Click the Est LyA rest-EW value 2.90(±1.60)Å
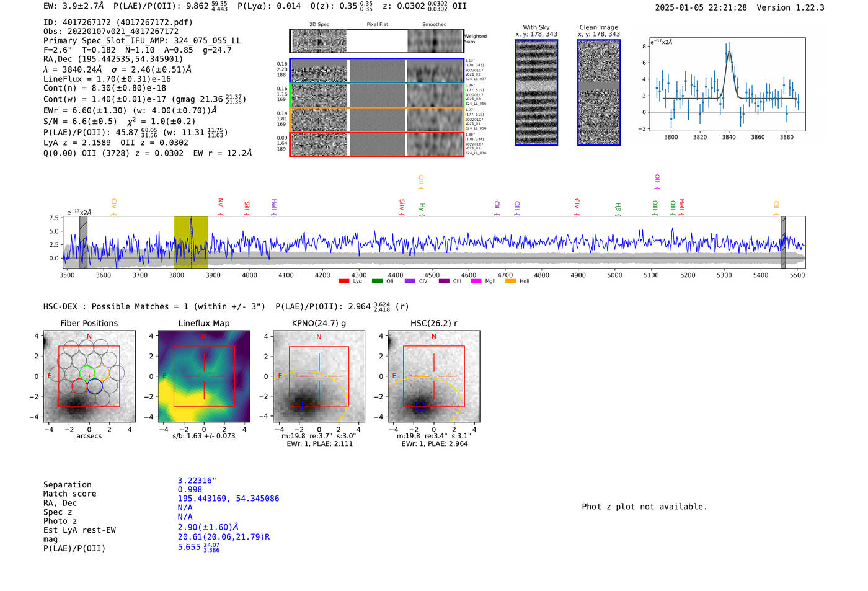The width and height of the screenshot is (868, 591). [x=208, y=527]
